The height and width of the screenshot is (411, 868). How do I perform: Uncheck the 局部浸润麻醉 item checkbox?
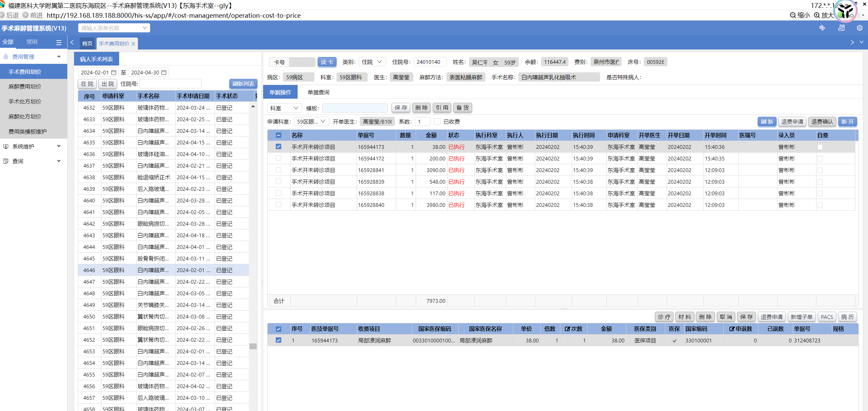click(279, 340)
